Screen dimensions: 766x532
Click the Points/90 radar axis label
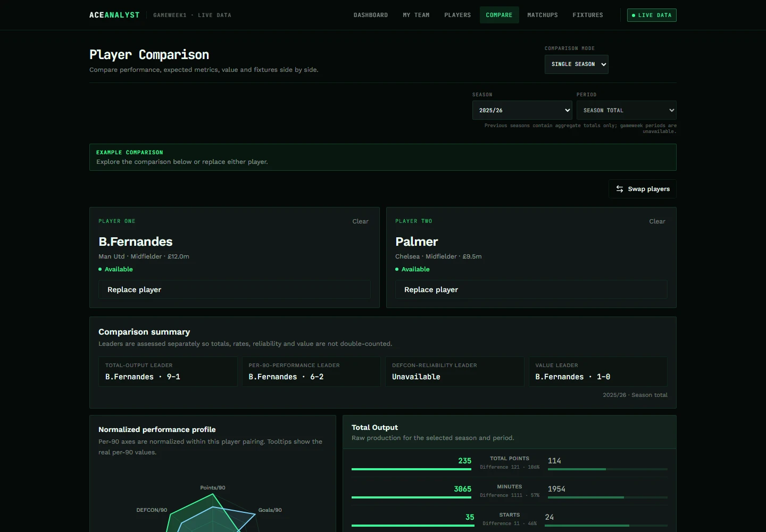[x=213, y=488]
